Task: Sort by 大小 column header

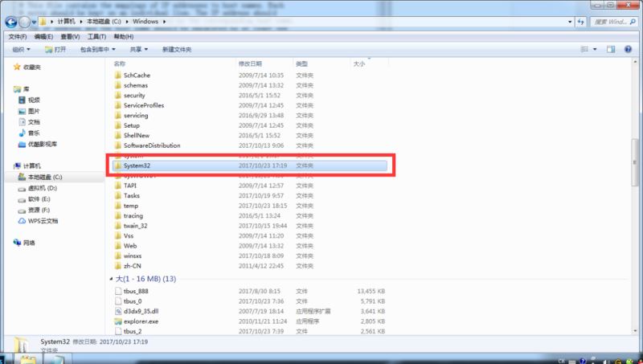Action: pyautogui.click(x=359, y=64)
